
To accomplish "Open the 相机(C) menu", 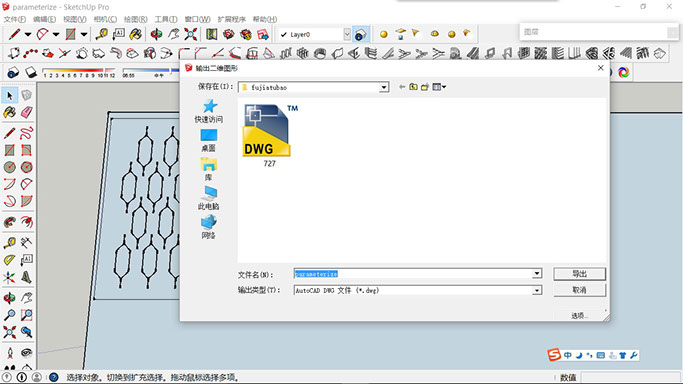I will tap(105, 19).
